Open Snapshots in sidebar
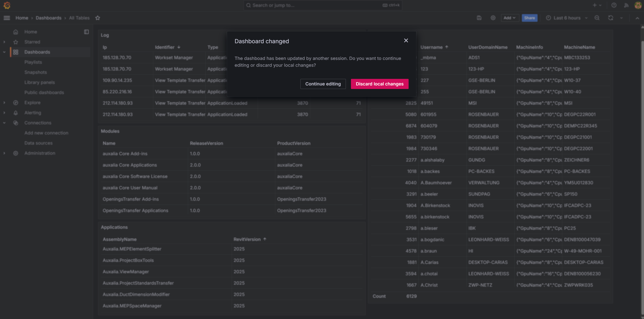Viewport: 644px width, 319px height. point(36,72)
